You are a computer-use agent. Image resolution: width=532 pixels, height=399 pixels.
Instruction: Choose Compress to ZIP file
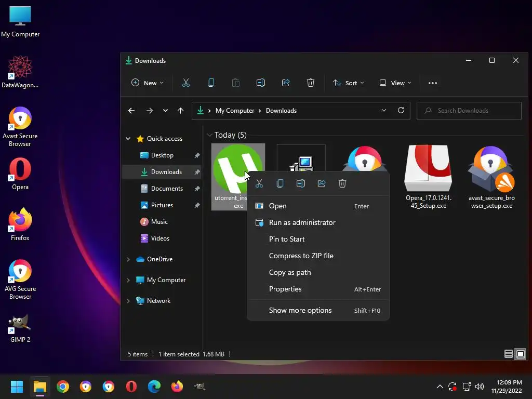tap(318, 256)
